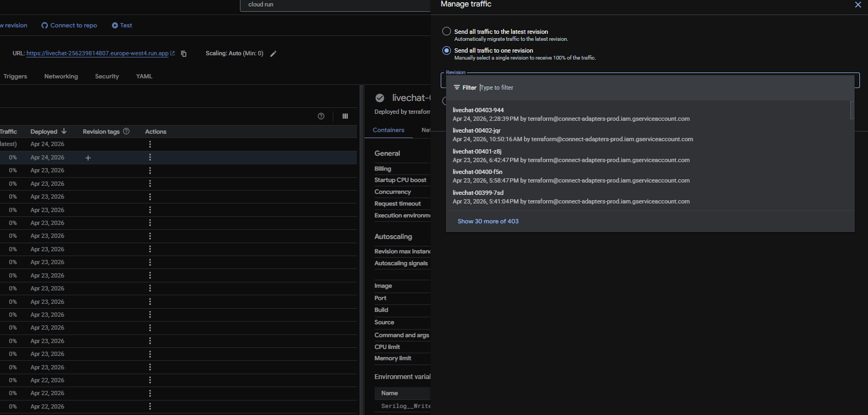The image size is (868, 415).
Task: Click Show 30 more of 403
Action: 488,221
